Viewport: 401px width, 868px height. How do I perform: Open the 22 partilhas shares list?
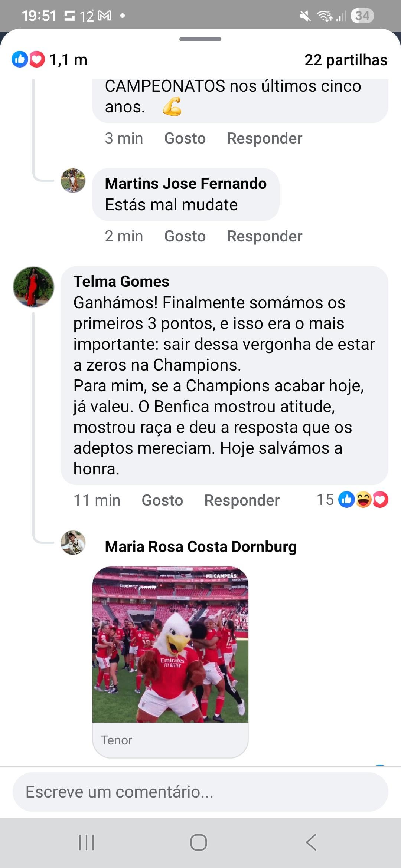[x=346, y=60]
